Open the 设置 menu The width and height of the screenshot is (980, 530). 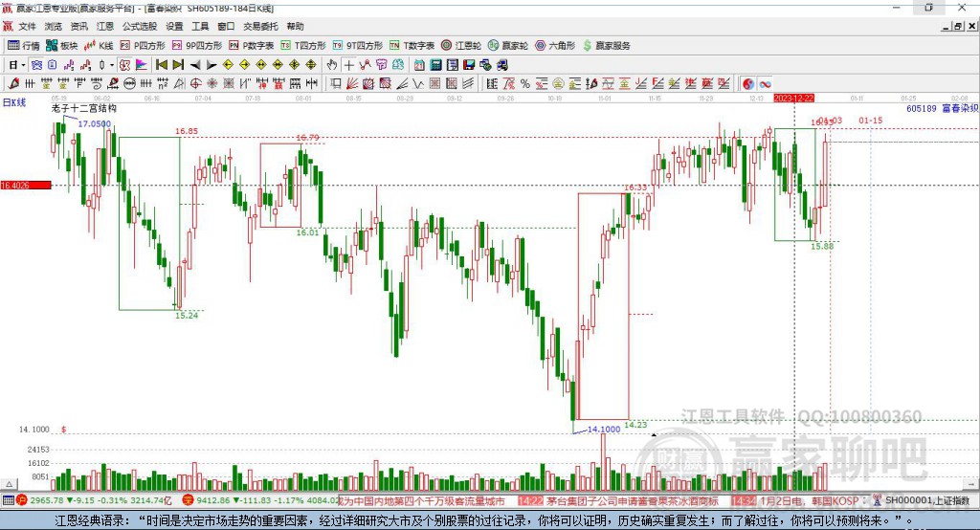(x=174, y=26)
